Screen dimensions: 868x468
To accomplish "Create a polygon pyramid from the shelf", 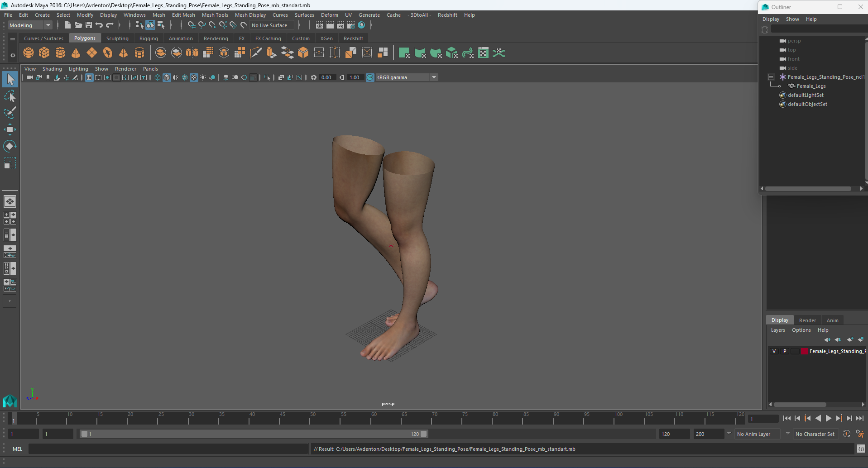I will pos(124,53).
